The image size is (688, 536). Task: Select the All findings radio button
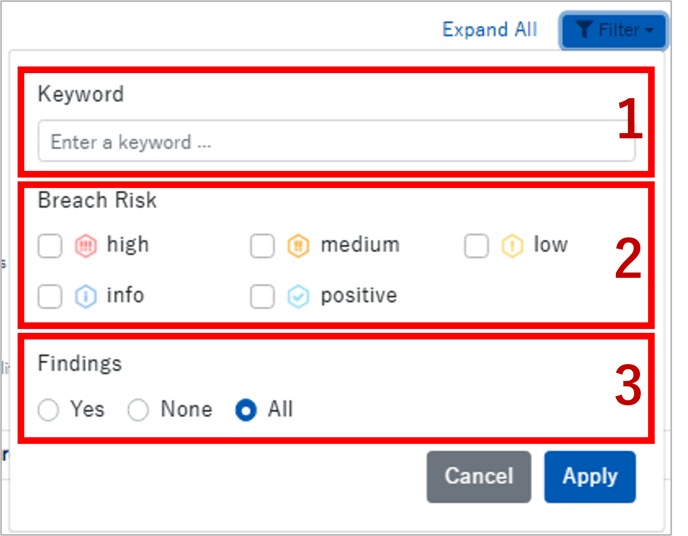click(245, 410)
